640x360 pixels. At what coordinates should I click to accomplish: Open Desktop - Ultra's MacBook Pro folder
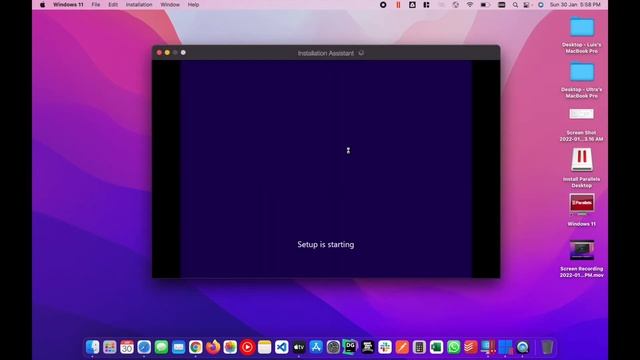[582, 72]
